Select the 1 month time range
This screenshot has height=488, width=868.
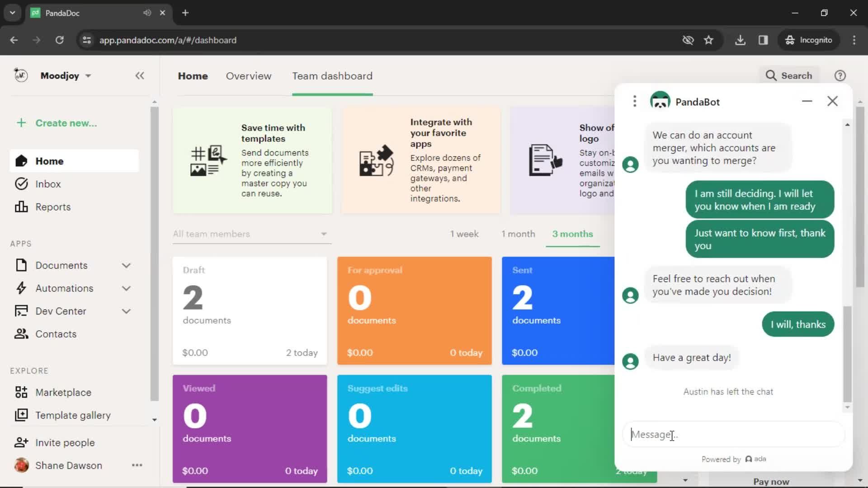[x=518, y=234]
